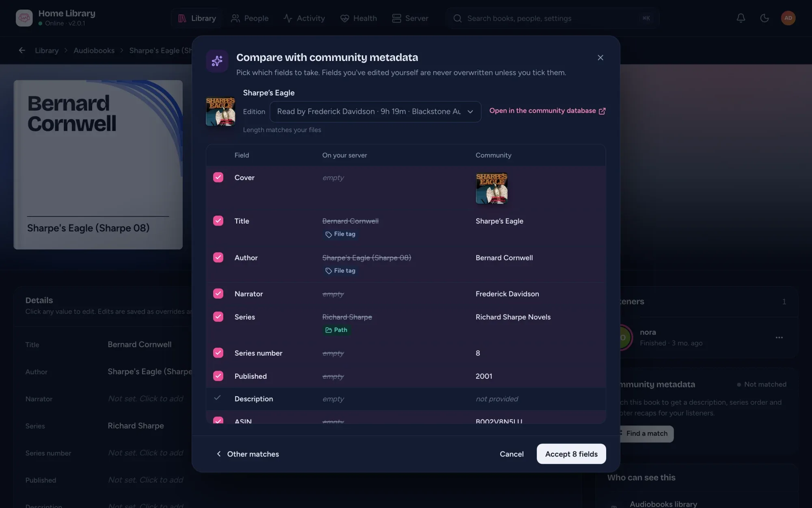Click the search magnifier icon
The width and height of the screenshot is (812, 508).
coord(457,18)
